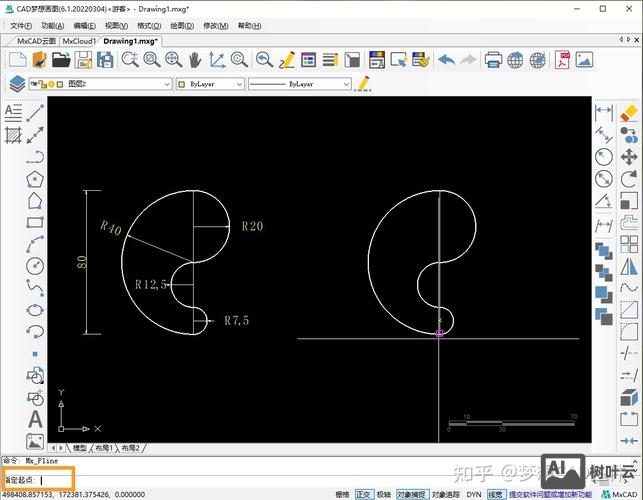Click the 提交软件问题或增加新功能 link
The width and height of the screenshot is (643, 500).
548,494
